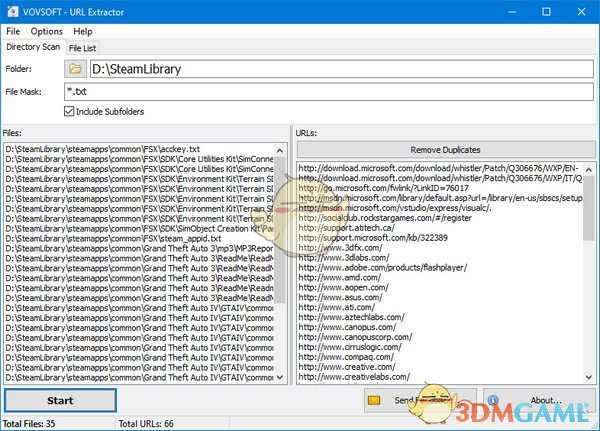This screenshot has height=431, width=600.
Task: Click the VOVSOFT app icon in title bar
Action: click(13, 12)
